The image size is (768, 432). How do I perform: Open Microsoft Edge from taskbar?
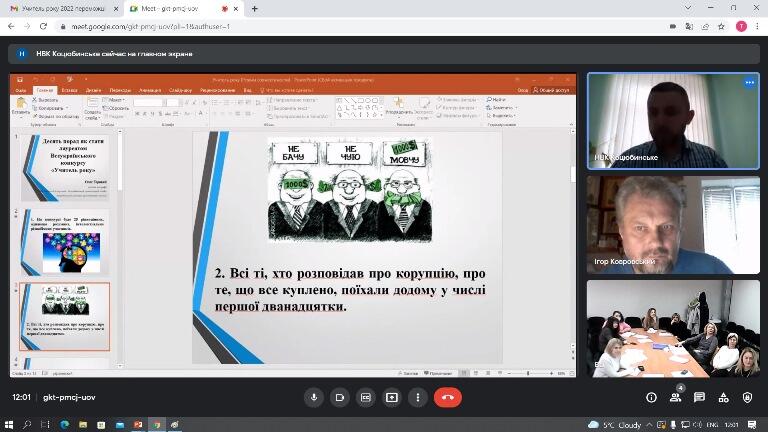click(x=64, y=425)
